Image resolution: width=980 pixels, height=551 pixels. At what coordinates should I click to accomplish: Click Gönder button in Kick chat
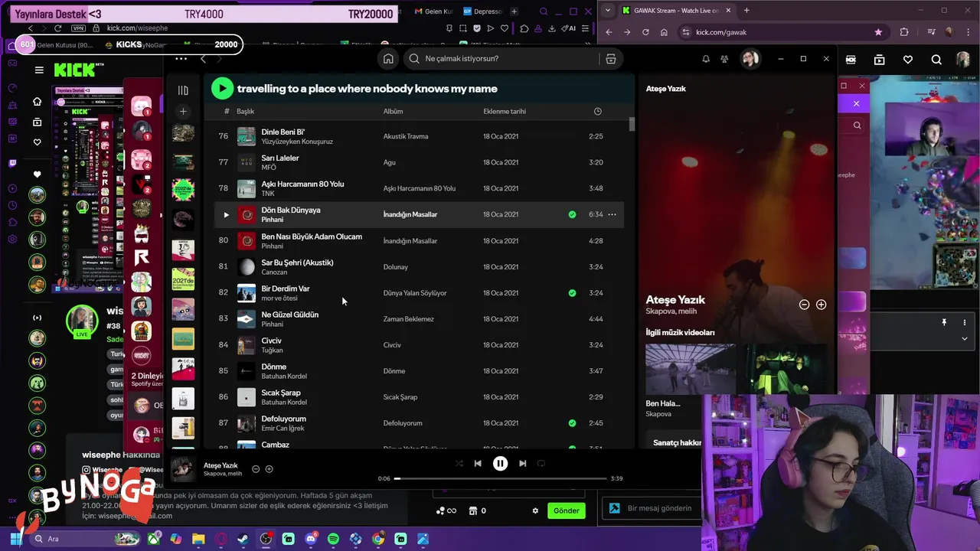(x=567, y=510)
